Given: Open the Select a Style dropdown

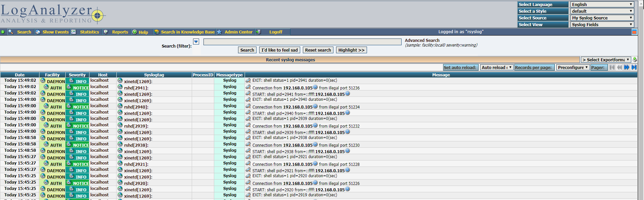Looking at the screenshot, I should 602,11.
